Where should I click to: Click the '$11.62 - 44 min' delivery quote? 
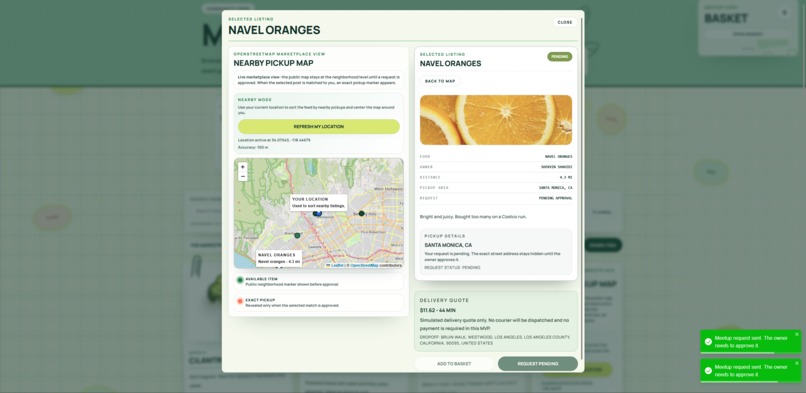click(437, 310)
